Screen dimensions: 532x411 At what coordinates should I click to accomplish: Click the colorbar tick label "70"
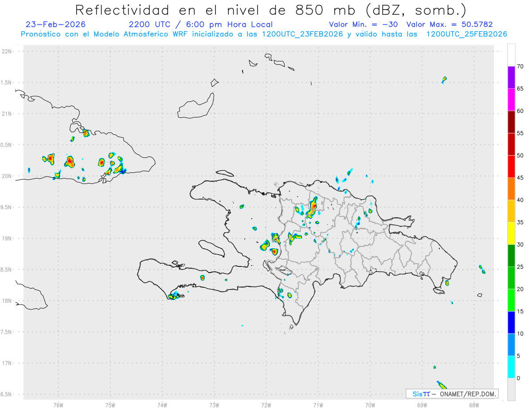click(520, 67)
